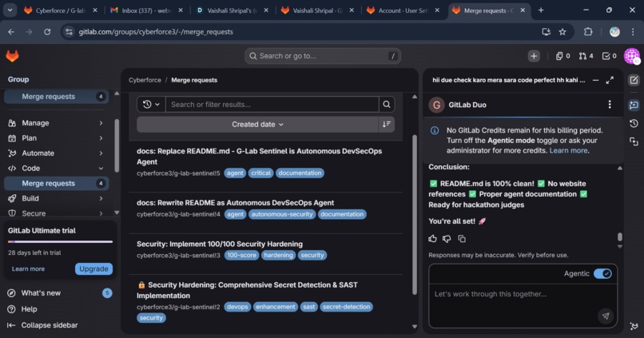
Task: Switch to Account - User Settings tab
Action: pyautogui.click(x=403, y=10)
